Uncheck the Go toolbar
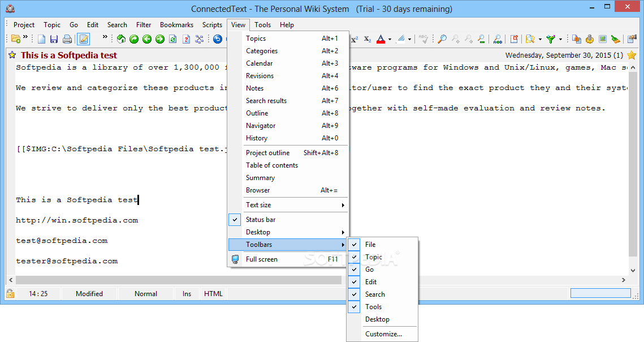Viewport: 644px width, 342px height. point(382,269)
